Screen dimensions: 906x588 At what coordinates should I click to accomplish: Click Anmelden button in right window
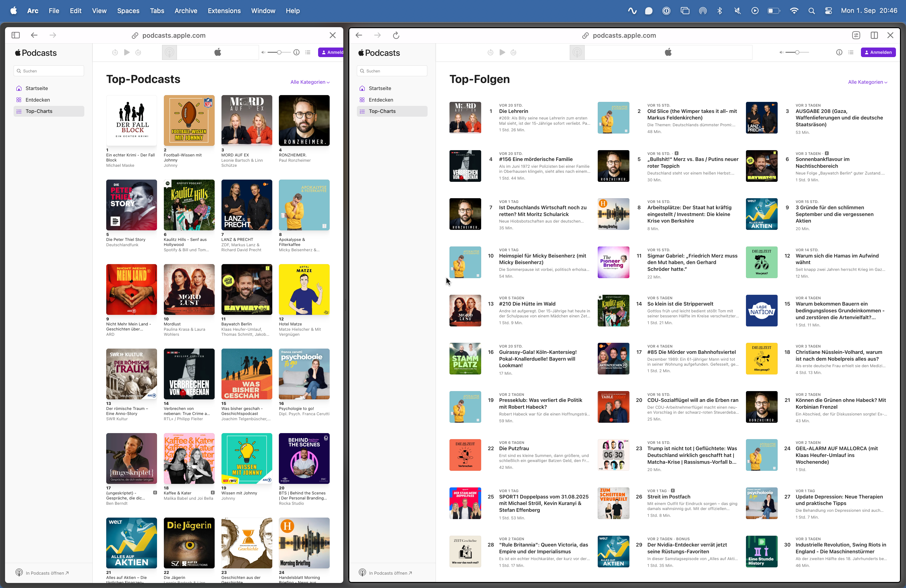[x=878, y=52]
